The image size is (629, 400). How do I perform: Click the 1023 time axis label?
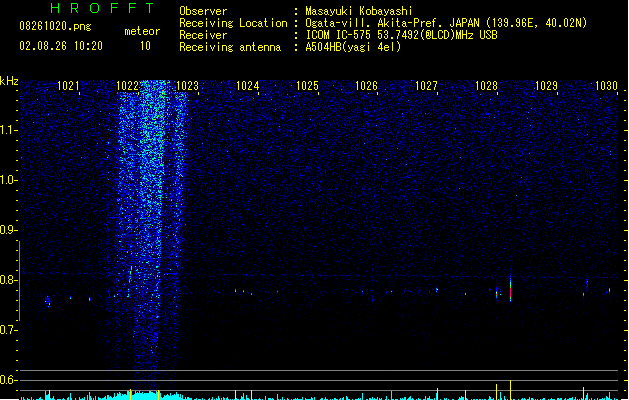coord(187,86)
